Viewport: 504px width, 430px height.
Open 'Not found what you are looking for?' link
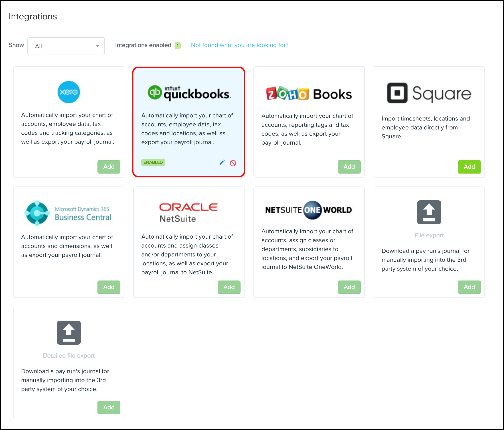[x=240, y=45]
